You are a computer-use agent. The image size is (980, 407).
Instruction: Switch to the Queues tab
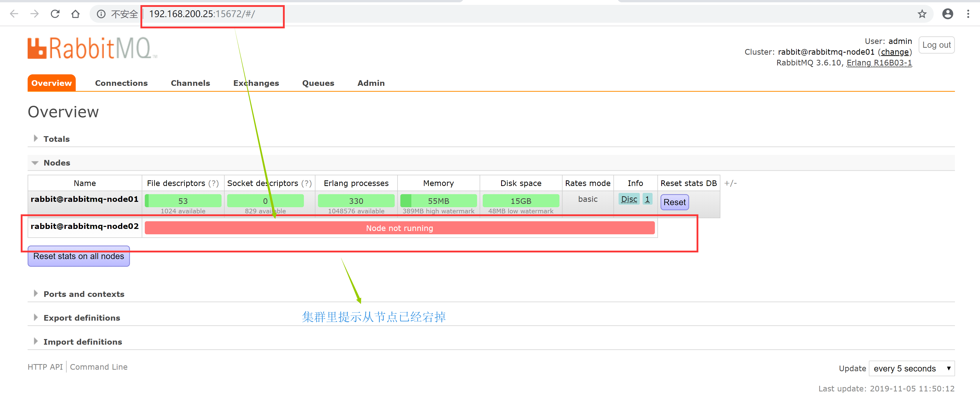click(x=318, y=83)
